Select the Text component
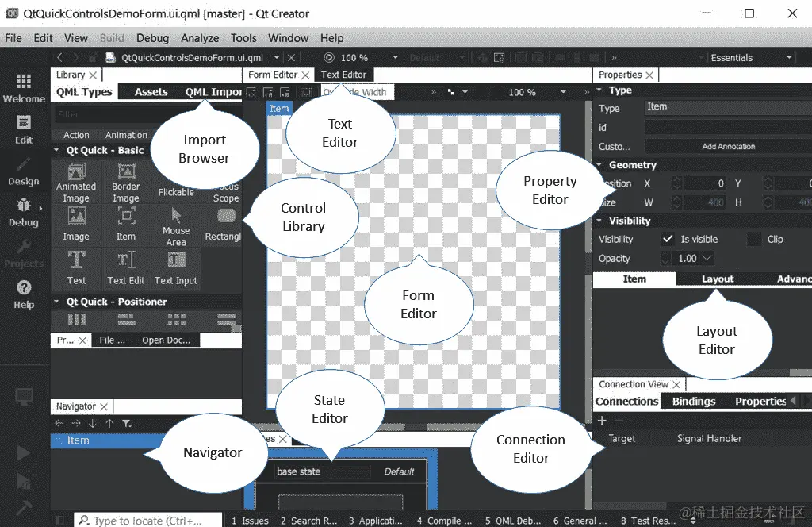812x527 pixels. pyautogui.click(x=76, y=268)
